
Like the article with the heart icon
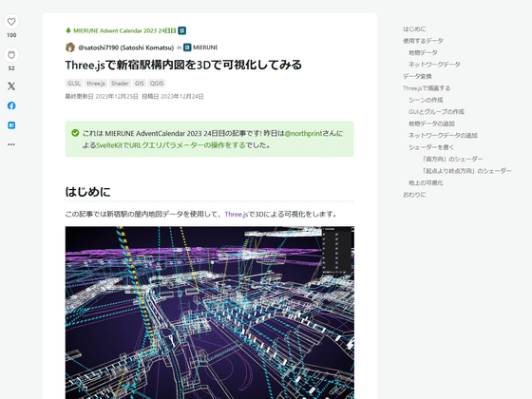pos(11,22)
